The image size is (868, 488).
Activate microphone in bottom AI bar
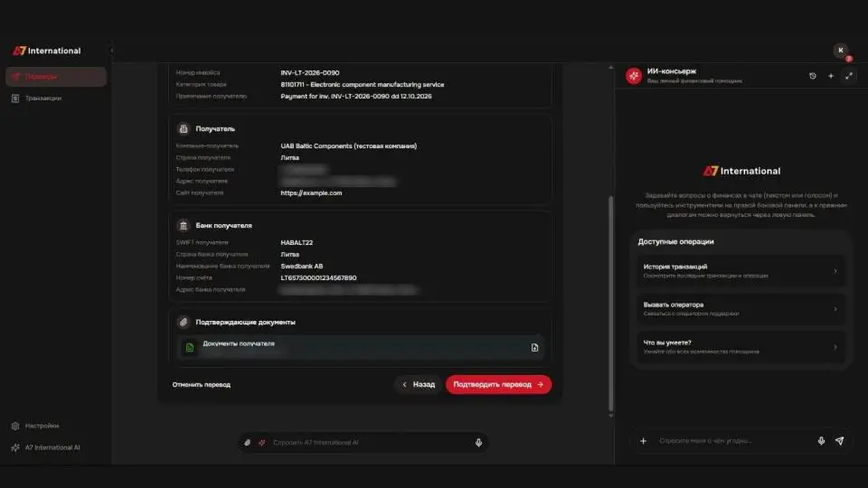[479, 443]
